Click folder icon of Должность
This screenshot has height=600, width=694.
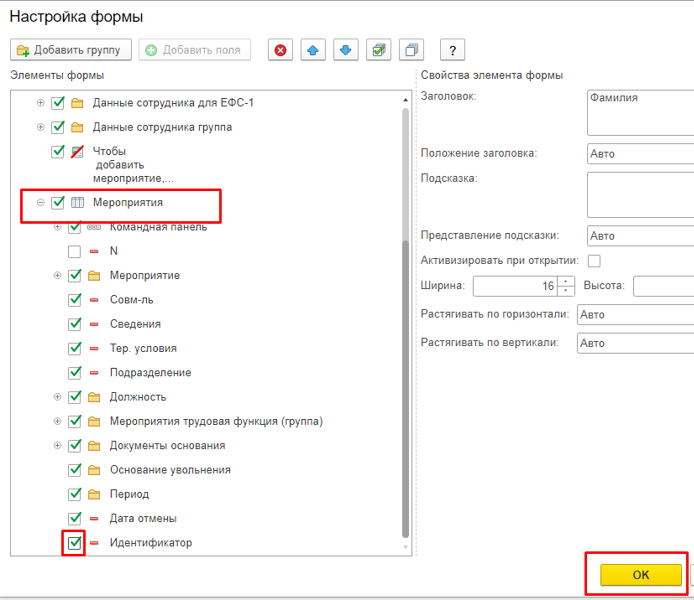pos(94,397)
